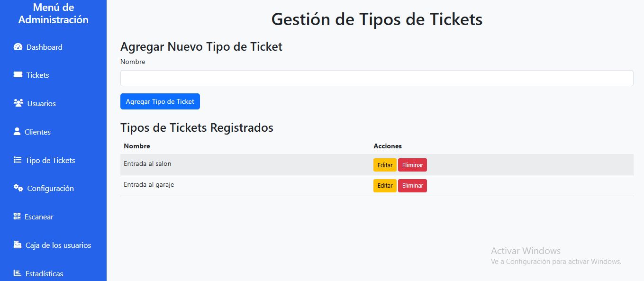Click Agregar Tipo de Ticket button
This screenshot has width=644, height=281.
tap(160, 101)
